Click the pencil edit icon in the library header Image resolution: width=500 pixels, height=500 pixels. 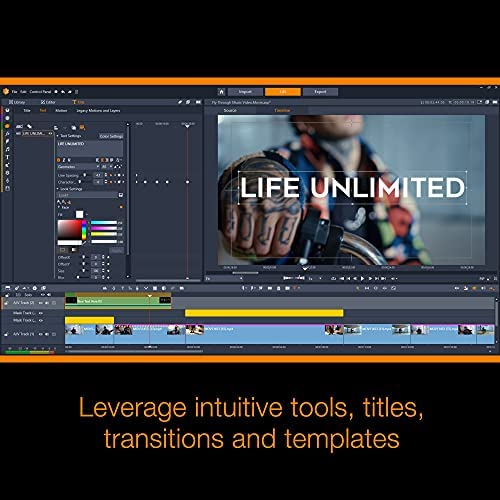coord(180,102)
